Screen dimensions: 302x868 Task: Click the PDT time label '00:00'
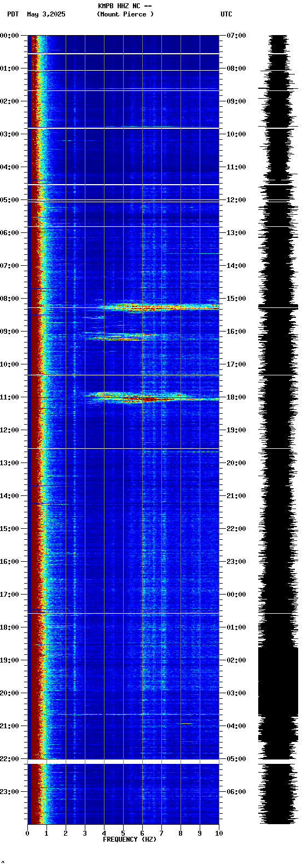(9, 36)
